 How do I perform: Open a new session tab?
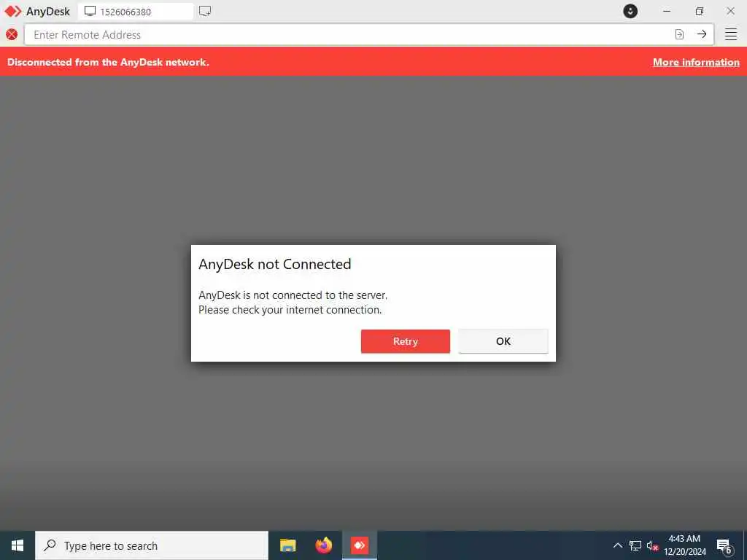click(x=205, y=11)
